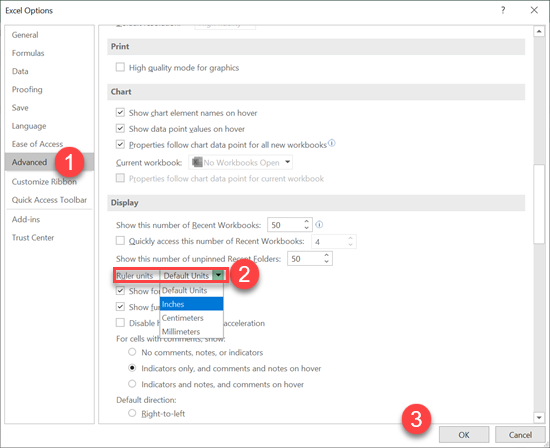Choose Centimeters from ruler units list

pos(192,318)
